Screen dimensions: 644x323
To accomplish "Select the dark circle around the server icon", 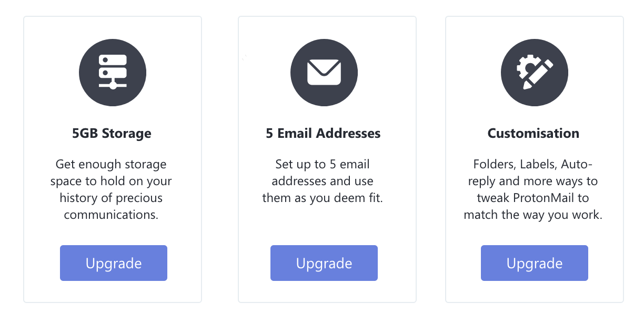I will [x=113, y=73].
